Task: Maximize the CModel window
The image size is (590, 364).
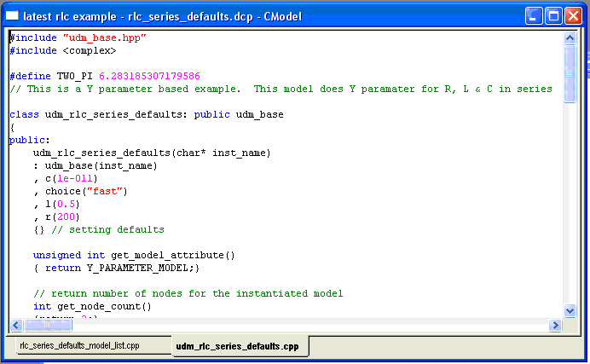Action: click(x=552, y=15)
